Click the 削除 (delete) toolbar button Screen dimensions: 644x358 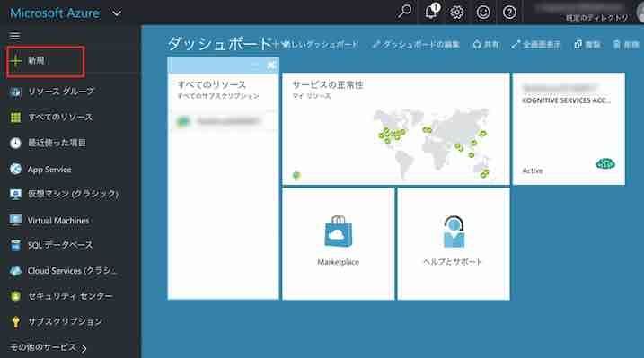coord(626,44)
